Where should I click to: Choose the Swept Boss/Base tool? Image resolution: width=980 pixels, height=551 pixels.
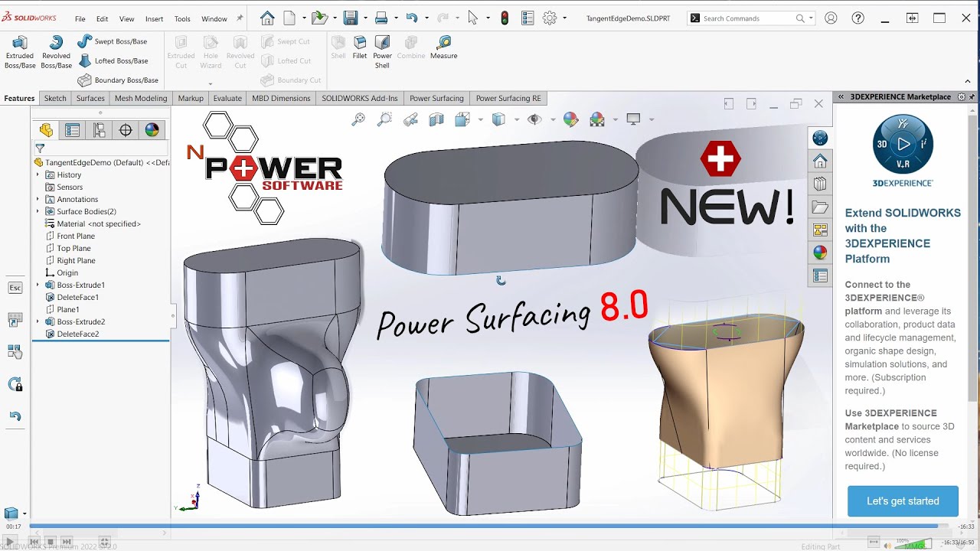[x=112, y=41]
